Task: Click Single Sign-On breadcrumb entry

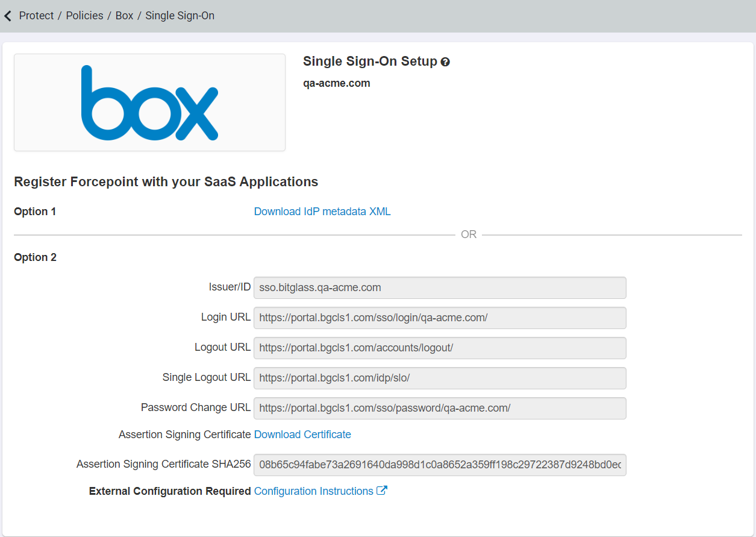Action: tap(180, 16)
